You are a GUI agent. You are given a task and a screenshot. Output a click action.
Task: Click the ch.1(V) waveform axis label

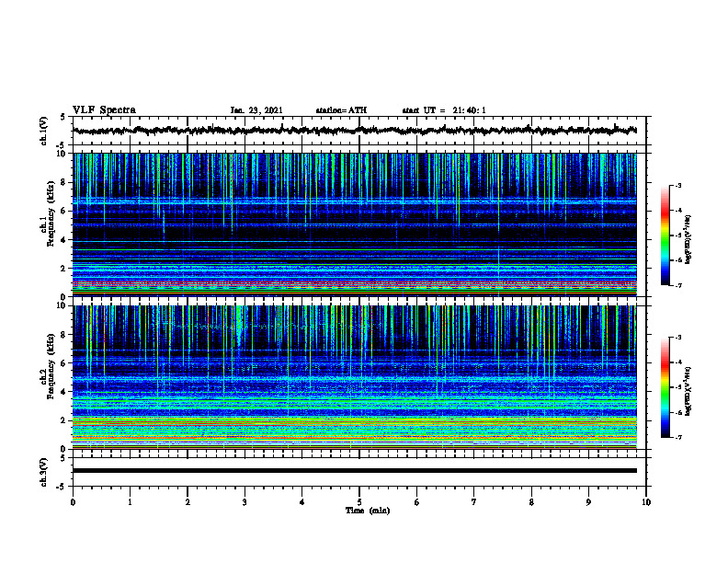coord(43,131)
